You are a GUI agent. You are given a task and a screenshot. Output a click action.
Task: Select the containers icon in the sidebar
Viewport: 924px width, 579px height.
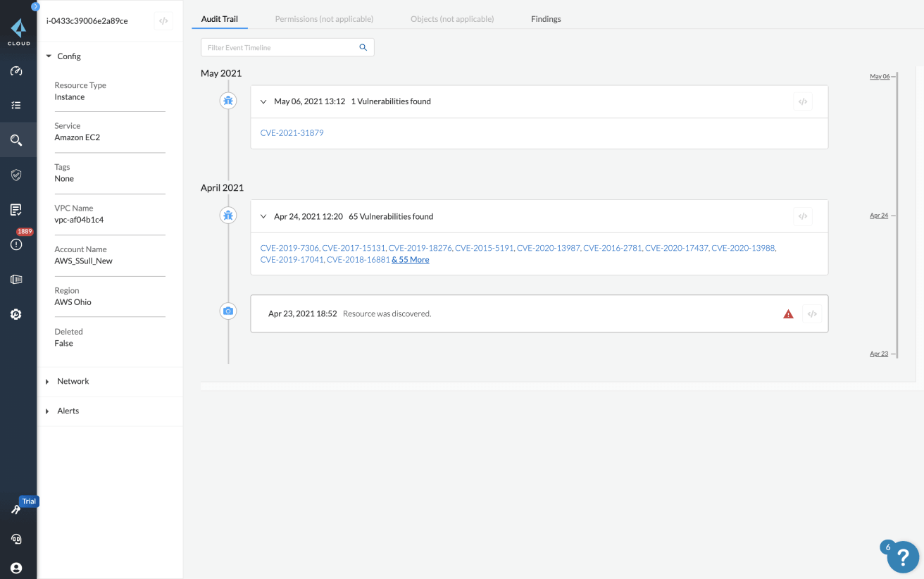18,279
